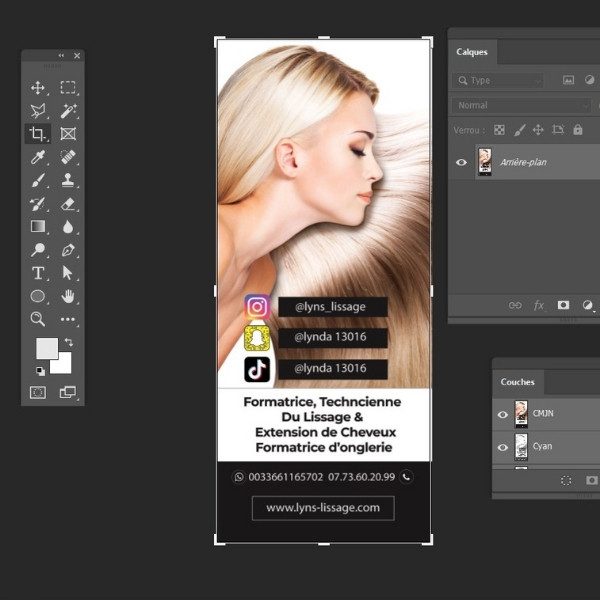The image size is (600, 600).
Task: Open the foreground color swatch
Action: pos(46,348)
